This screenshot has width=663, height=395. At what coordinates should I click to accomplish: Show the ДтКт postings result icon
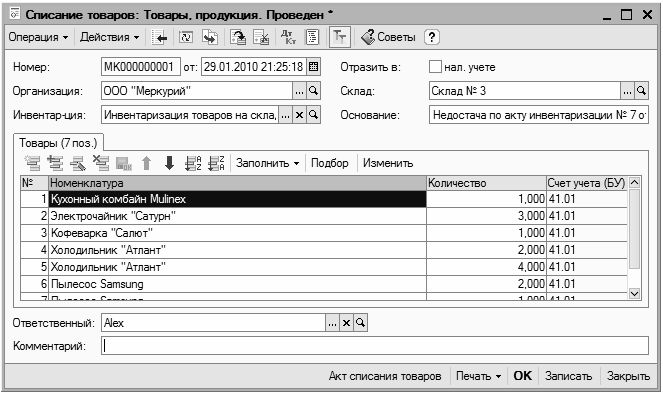[x=288, y=37]
